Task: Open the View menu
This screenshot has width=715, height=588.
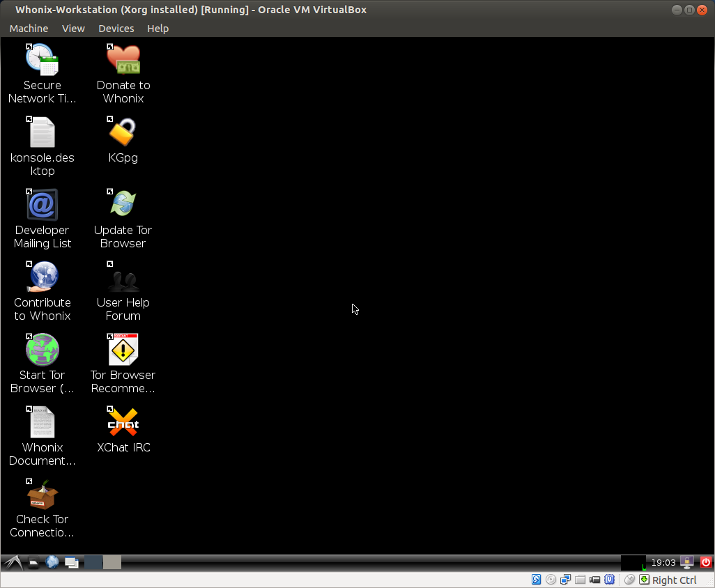Action: click(x=73, y=29)
